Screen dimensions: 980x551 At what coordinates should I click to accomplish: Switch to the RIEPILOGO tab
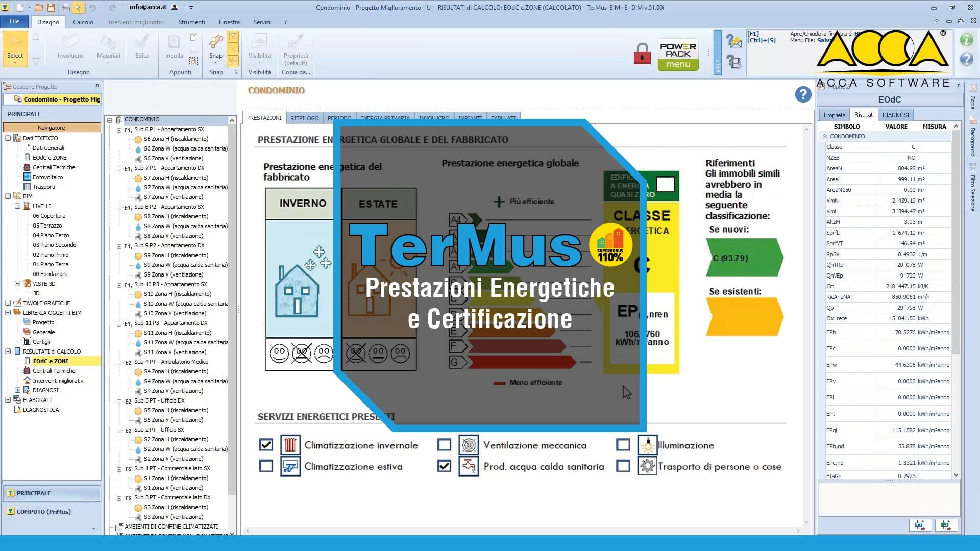coord(304,118)
